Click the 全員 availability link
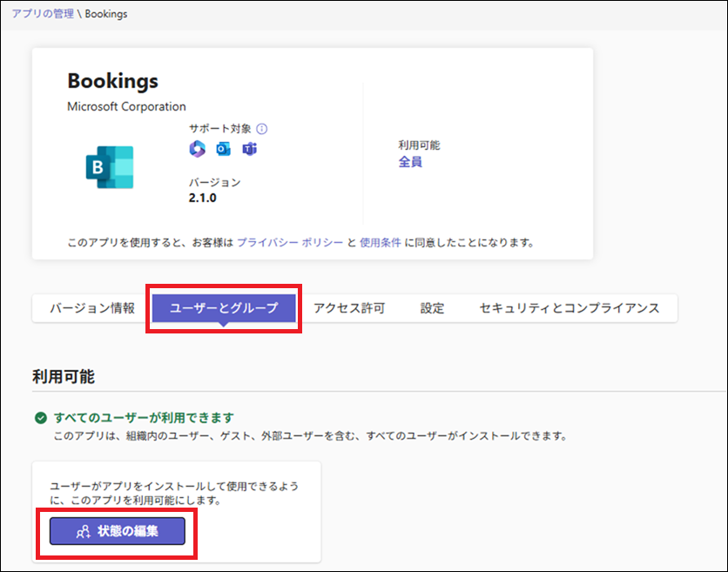 (410, 162)
